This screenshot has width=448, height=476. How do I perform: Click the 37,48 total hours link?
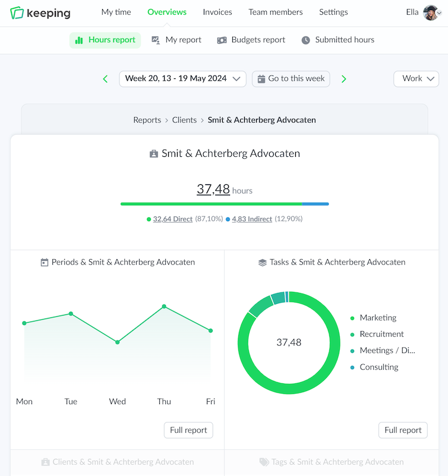(x=213, y=190)
